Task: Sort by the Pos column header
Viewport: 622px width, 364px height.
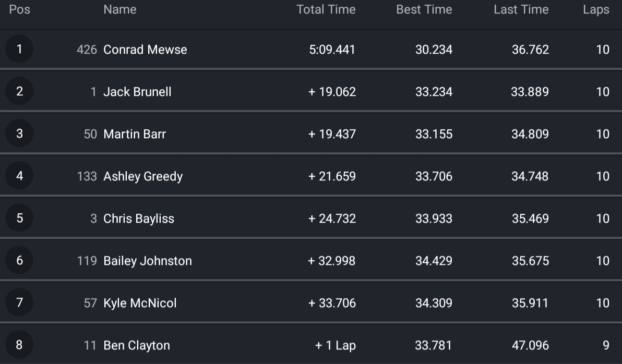Action: pyautogui.click(x=20, y=10)
